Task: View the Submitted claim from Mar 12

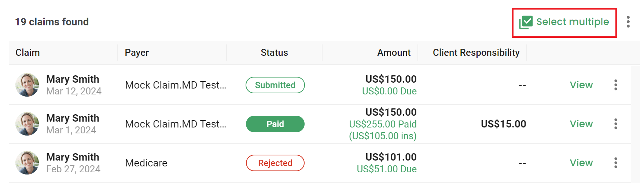Action: (x=581, y=85)
